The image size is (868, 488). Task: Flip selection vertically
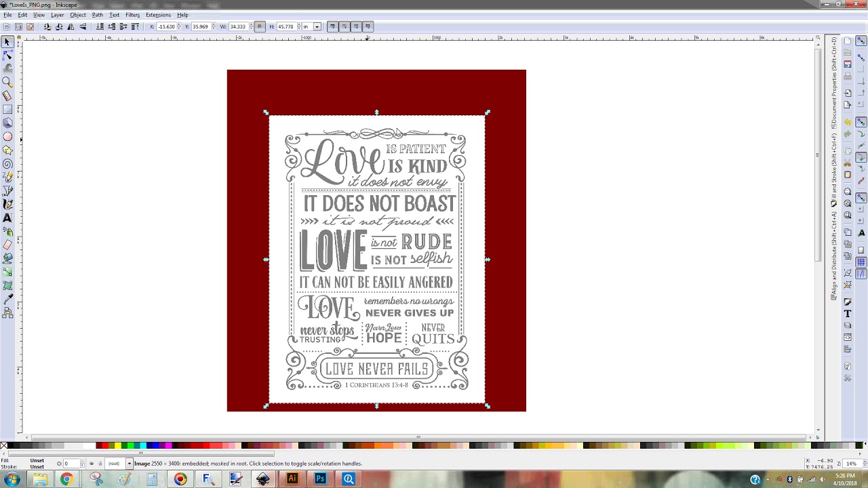83,26
